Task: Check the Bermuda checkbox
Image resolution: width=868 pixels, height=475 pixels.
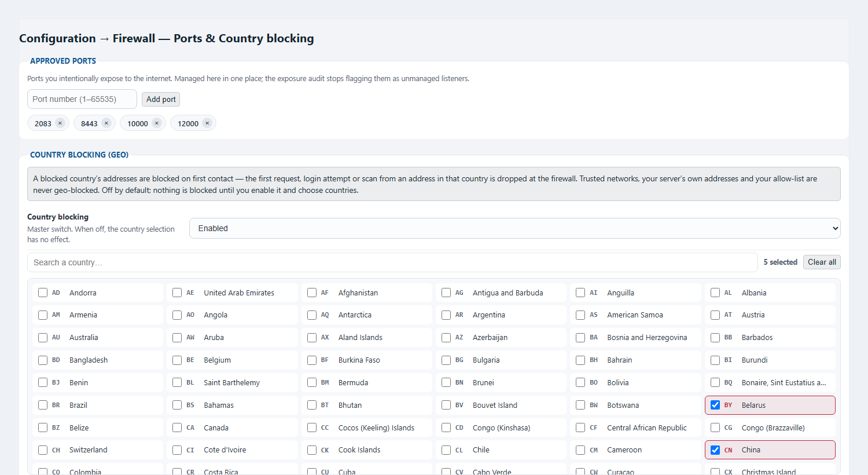Action: [x=312, y=382]
